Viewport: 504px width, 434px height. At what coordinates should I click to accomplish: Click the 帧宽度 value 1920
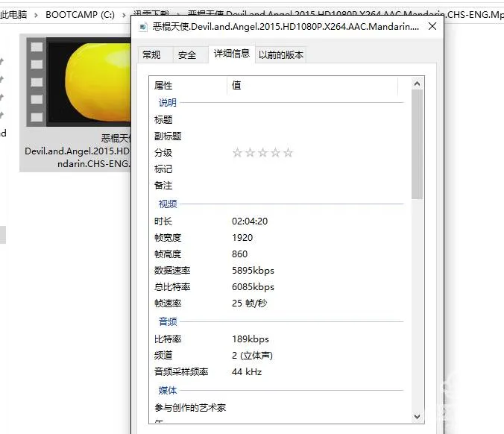242,238
